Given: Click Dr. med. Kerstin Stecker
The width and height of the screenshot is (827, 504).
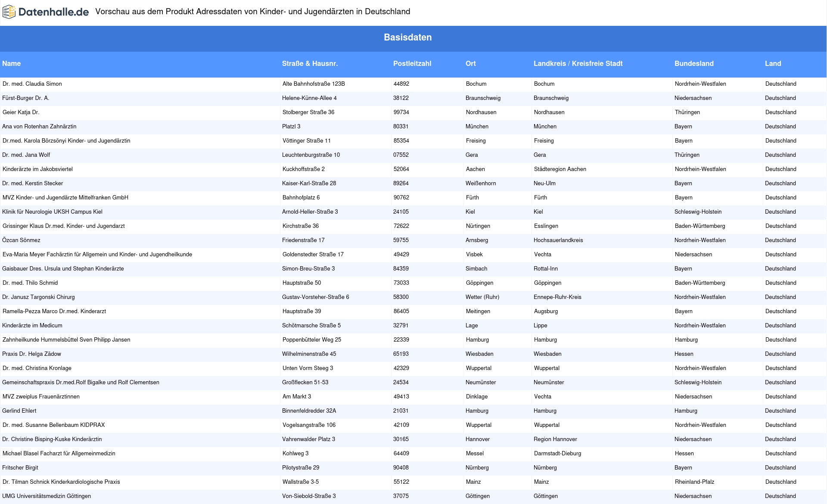Looking at the screenshot, I should [33, 184].
